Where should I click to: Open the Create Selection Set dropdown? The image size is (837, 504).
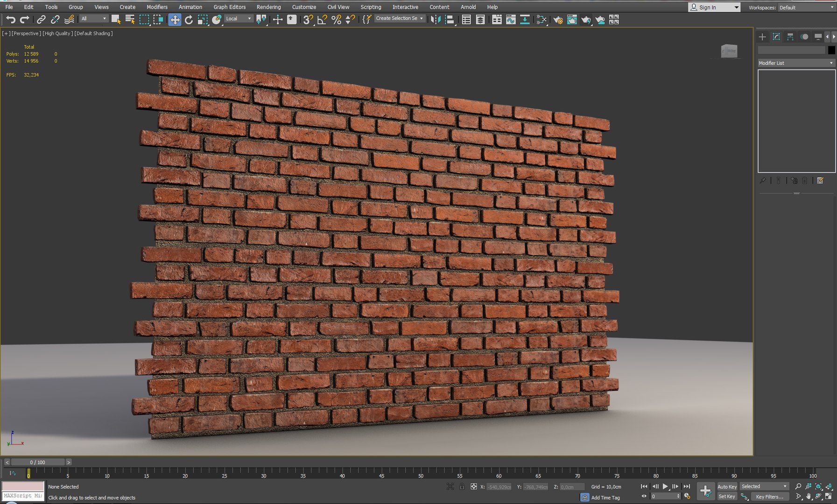coord(400,19)
